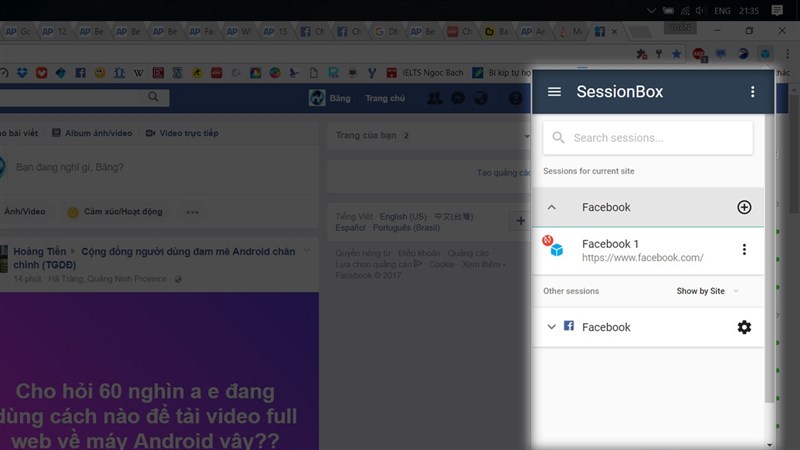Switch language to Español
Screen dimensions: 800x450
(x=351, y=228)
